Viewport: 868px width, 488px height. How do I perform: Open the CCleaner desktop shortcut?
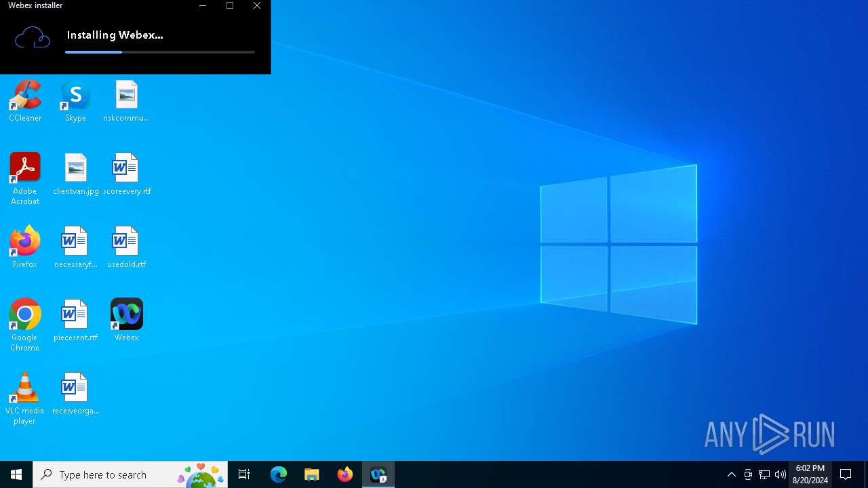(25, 101)
